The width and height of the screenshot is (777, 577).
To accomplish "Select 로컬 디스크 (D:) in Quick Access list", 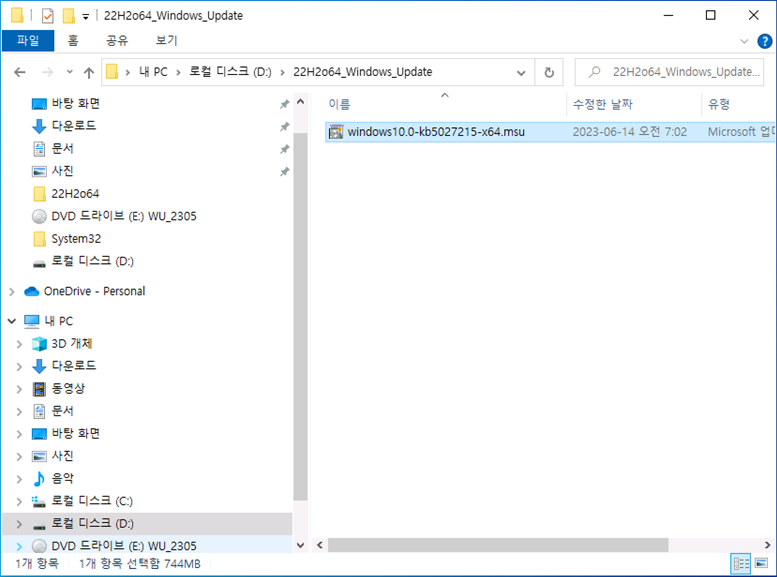I will pos(92,261).
